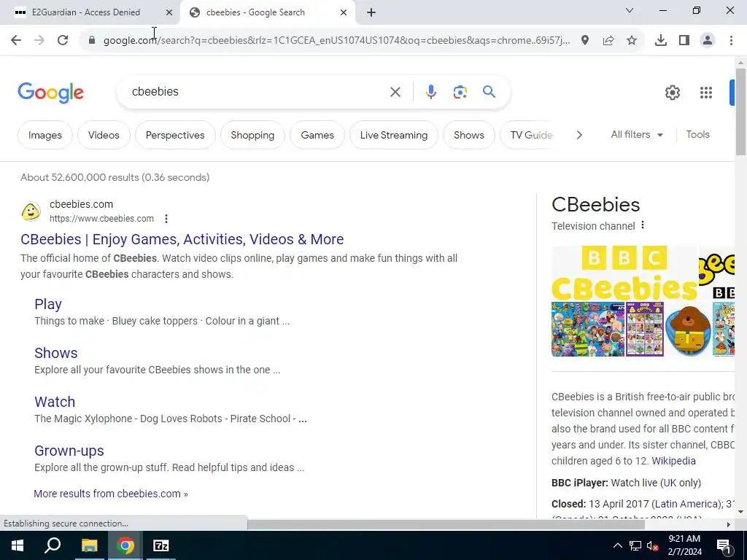Click the cbeebies.com favicon

tap(31, 211)
